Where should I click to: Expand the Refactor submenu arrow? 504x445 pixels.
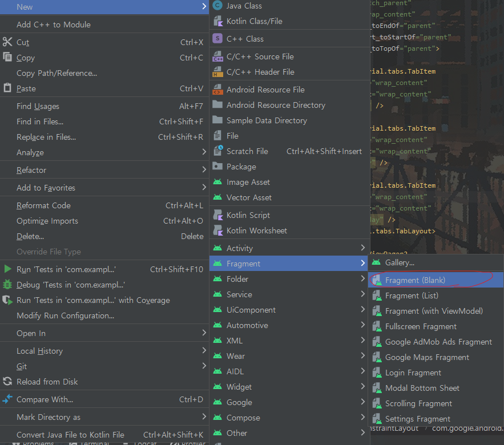[x=204, y=169]
